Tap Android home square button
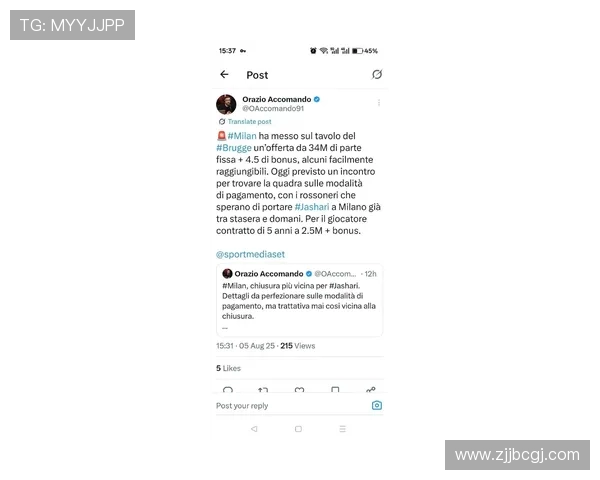The image size is (600, 480). click(x=298, y=429)
